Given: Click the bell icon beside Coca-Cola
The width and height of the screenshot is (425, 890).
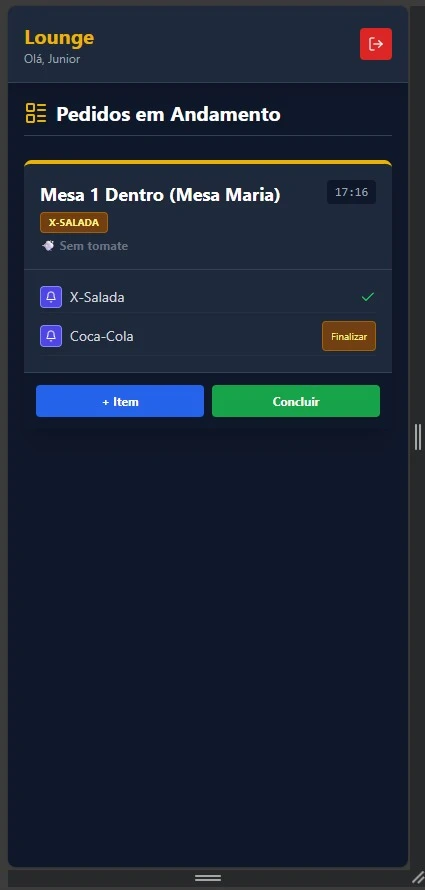Looking at the screenshot, I should (x=51, y=336).
